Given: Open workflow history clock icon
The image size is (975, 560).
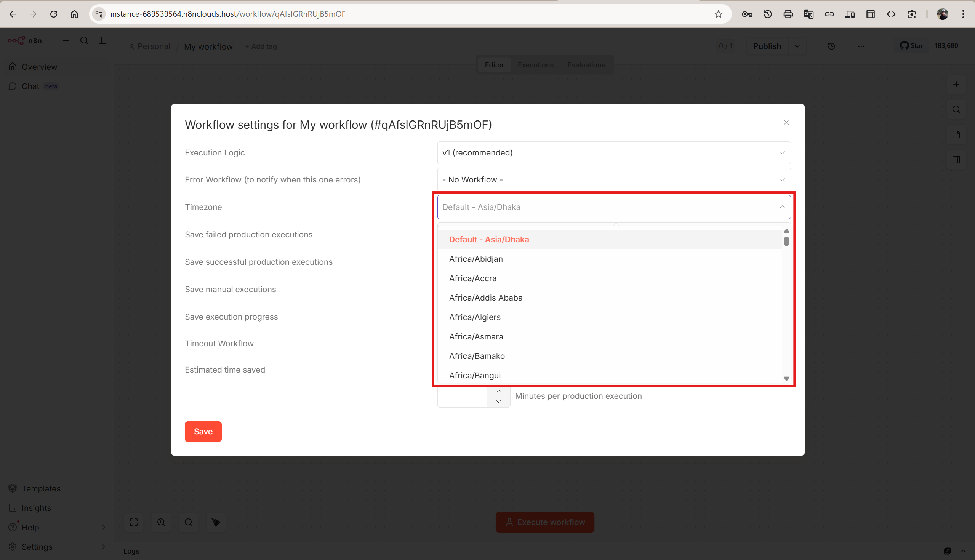Looking at the screenshot, I should click(831, 46).
